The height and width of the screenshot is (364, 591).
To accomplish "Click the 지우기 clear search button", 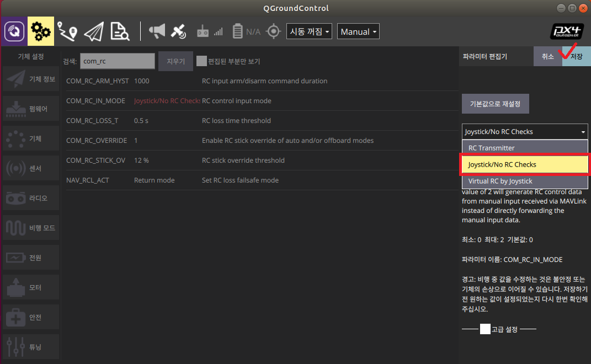I will (175, 61).
